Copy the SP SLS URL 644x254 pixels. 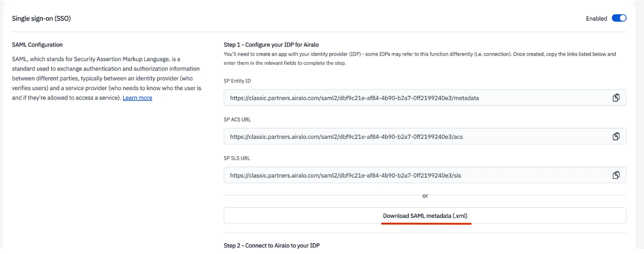(616, 175)
